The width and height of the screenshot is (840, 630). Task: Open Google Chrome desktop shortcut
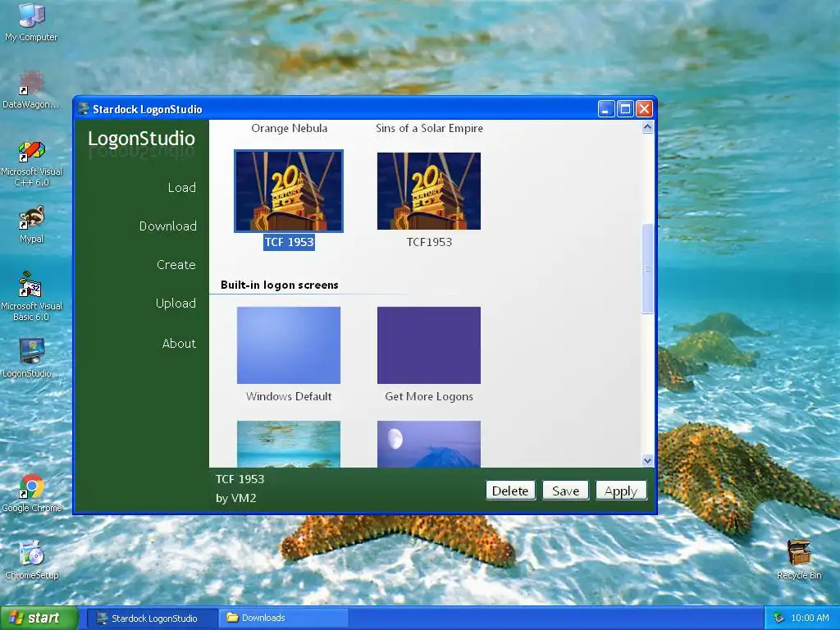pos(31,493)
